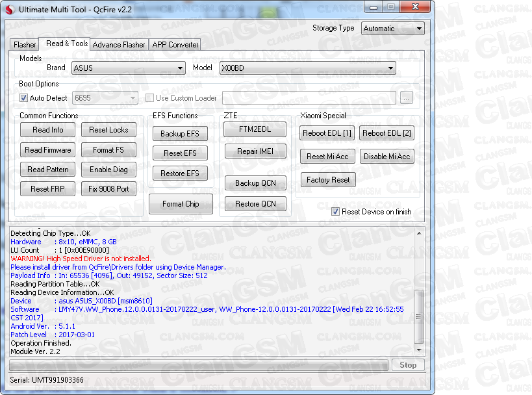The image size is (532, 395).
Task: Click the Reset EFS button
Action: (x=180, y=153)
